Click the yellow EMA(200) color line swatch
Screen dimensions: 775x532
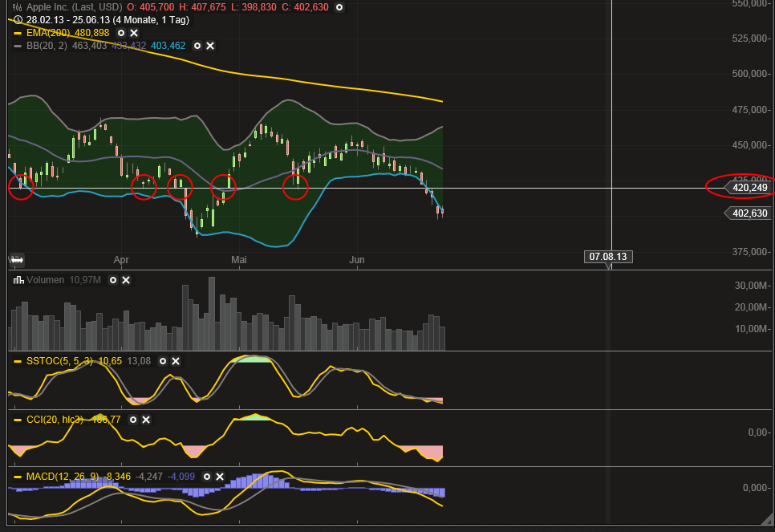tap(17, 33)
